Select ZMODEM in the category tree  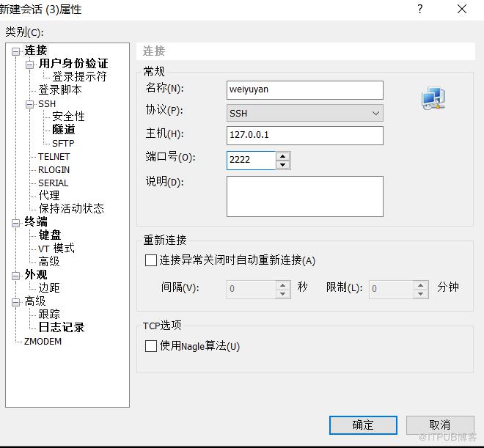click(x=43, y=341)
